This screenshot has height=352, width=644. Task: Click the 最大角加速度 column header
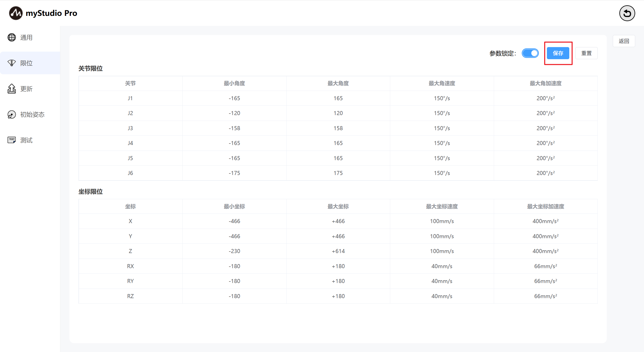(x=545, y=83)
